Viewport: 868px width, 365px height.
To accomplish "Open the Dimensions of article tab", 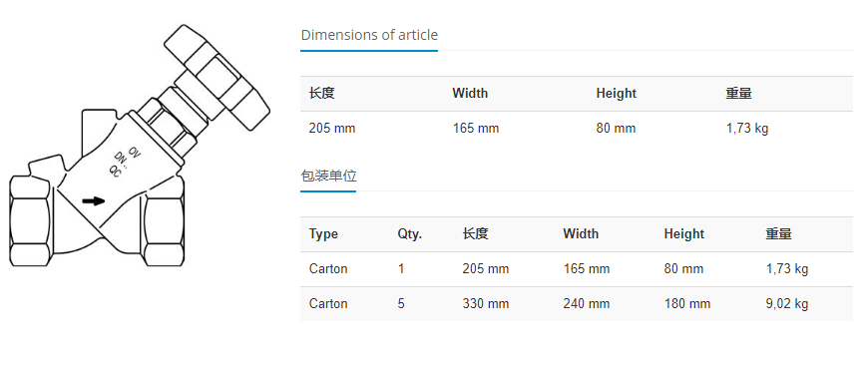I will pos(369,35).
